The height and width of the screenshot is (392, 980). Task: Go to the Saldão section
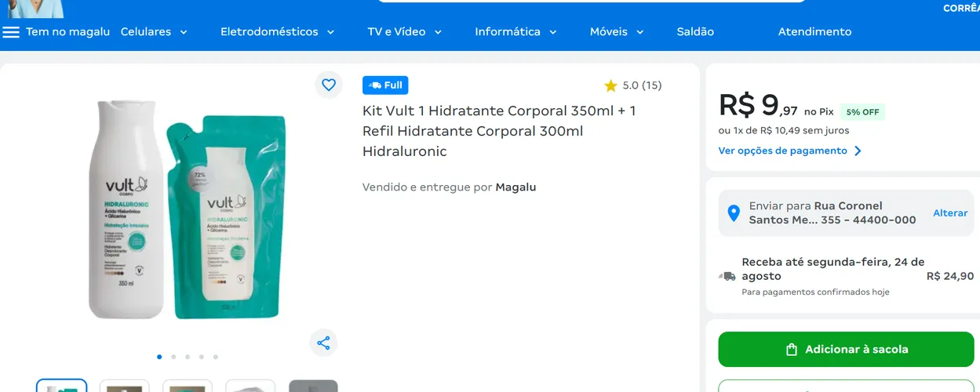click(x=695, y=32)
